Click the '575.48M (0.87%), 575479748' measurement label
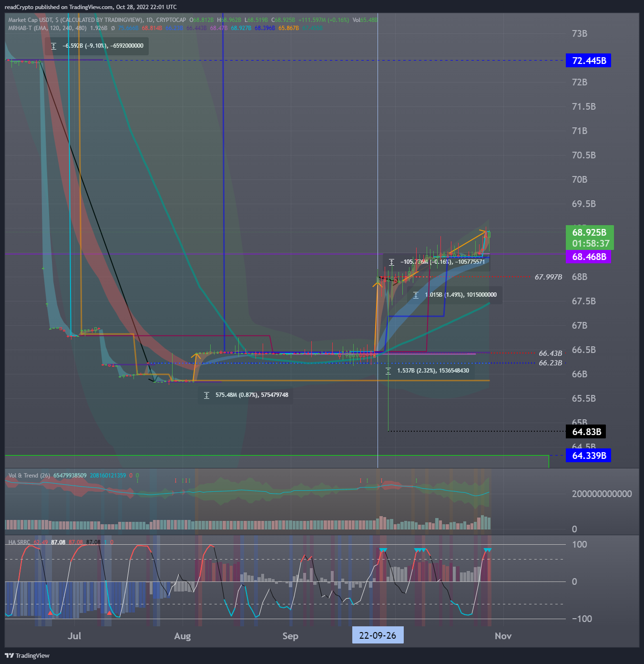The height and width of the screenshot is (664, 644). tap(252, 395)
